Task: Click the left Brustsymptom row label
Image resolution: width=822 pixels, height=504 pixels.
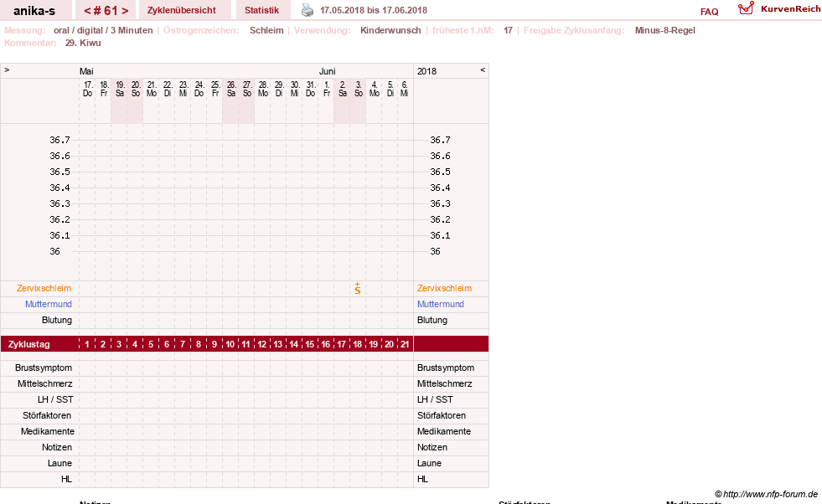Action: pos(44,368)
